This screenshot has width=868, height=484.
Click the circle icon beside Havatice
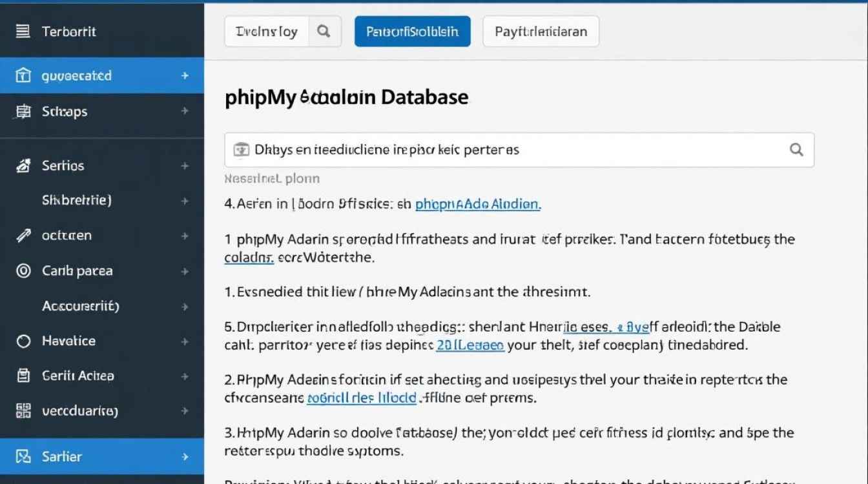point(23,341)
